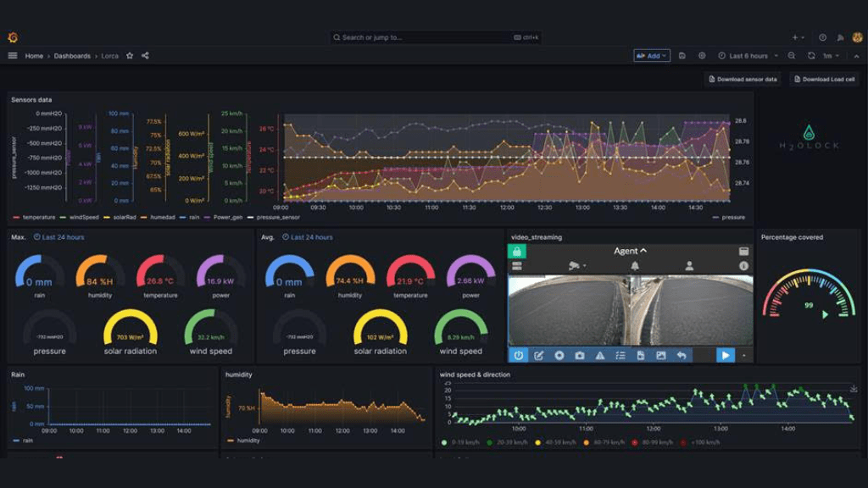Click the share dashboard icon

point(145,56)
